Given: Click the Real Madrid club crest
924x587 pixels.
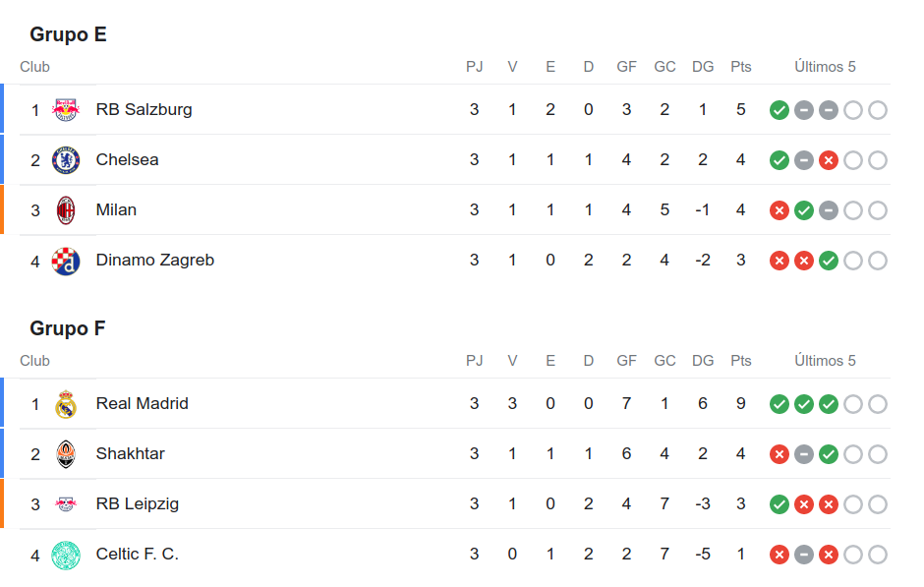Looking at the screenshot, I should click(x=66, y=404).
